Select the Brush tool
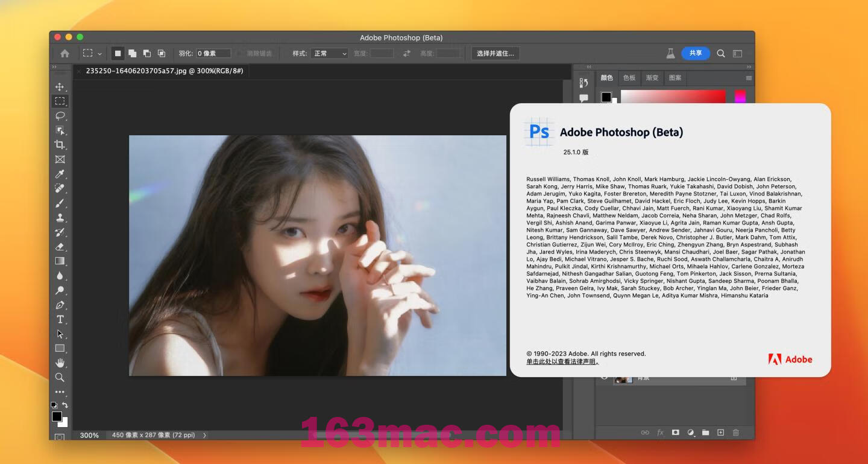 pyautogui.click(x=60, y=203)
